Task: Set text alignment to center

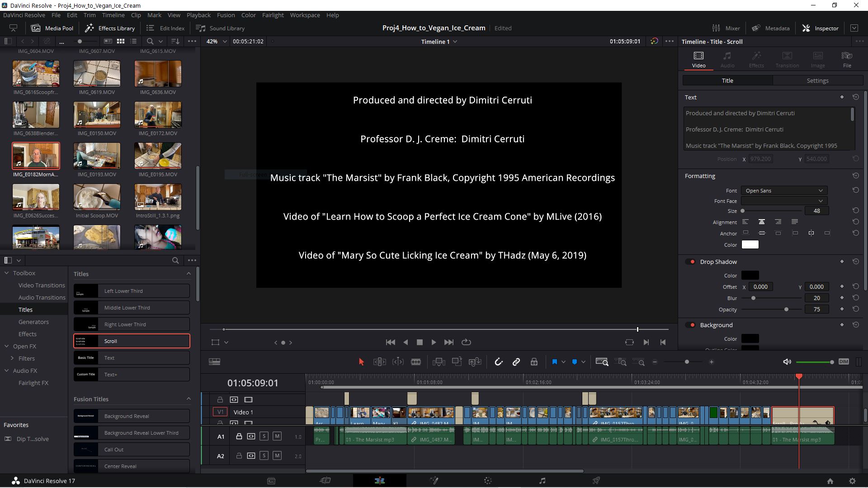Action: click(x=762, y=222)
